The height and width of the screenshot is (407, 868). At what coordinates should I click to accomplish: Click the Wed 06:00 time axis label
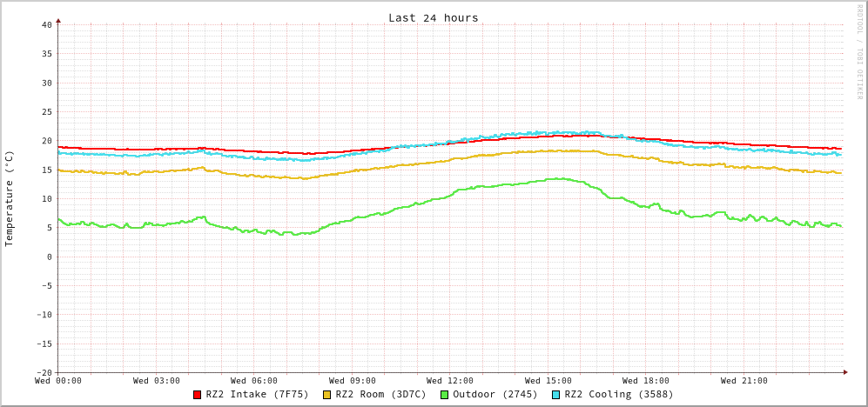click(254, 381)
